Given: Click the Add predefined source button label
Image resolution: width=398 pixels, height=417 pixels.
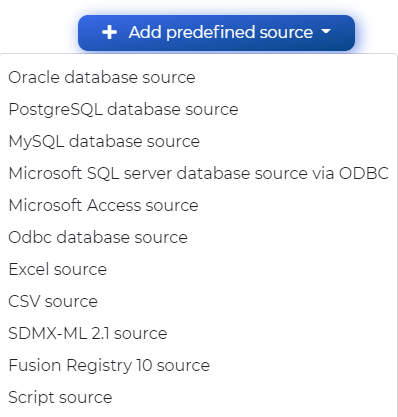Looking at the screenshot, I should pyautogui.click(x=221, y=32).
